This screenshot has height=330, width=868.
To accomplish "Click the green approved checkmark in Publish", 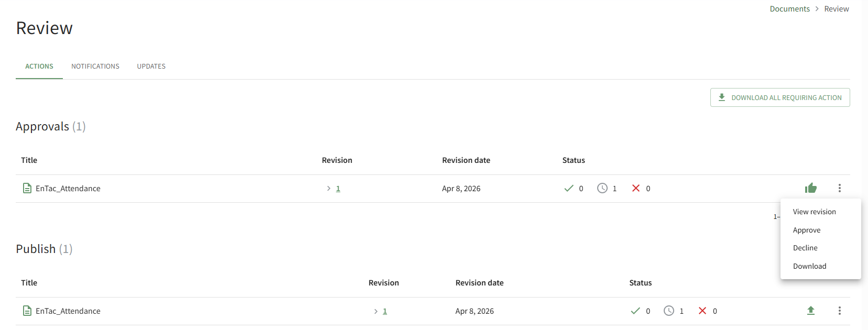I will [x=635, y=311].
